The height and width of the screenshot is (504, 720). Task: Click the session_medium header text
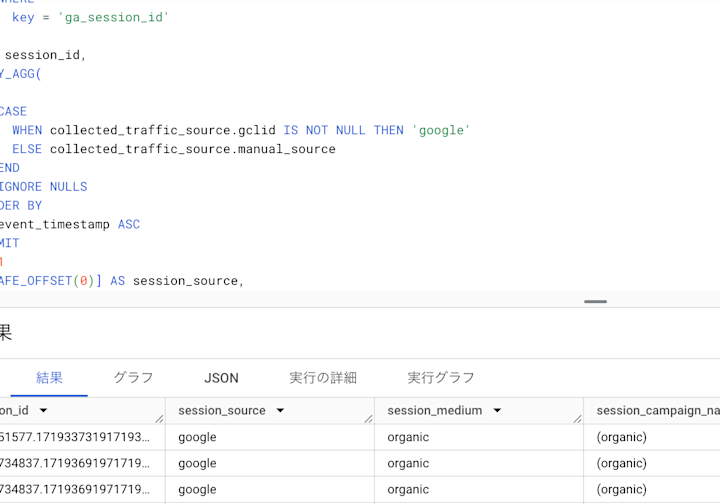[x=434, y=410]
